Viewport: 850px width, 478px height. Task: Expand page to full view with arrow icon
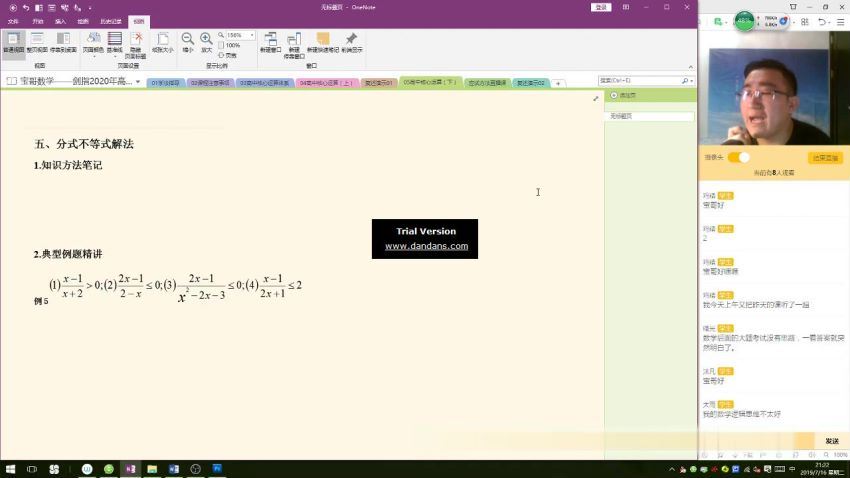(x=596, y=99)
